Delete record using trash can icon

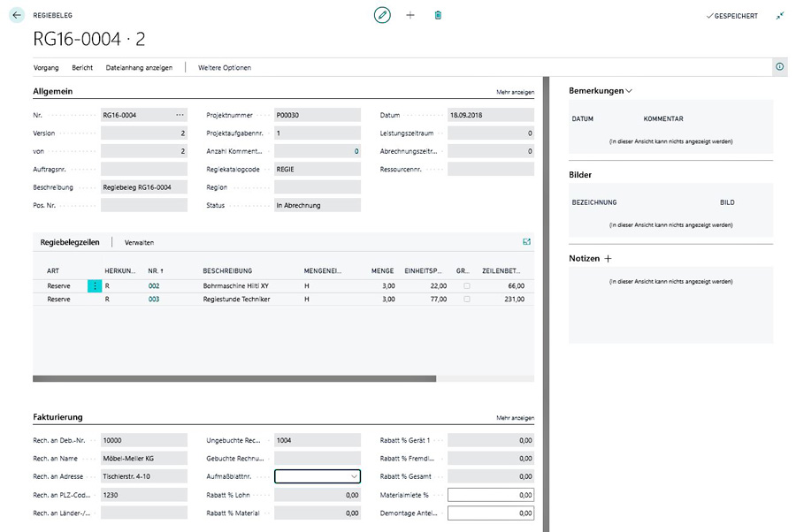pyautogui.click(x=438, y=15)
